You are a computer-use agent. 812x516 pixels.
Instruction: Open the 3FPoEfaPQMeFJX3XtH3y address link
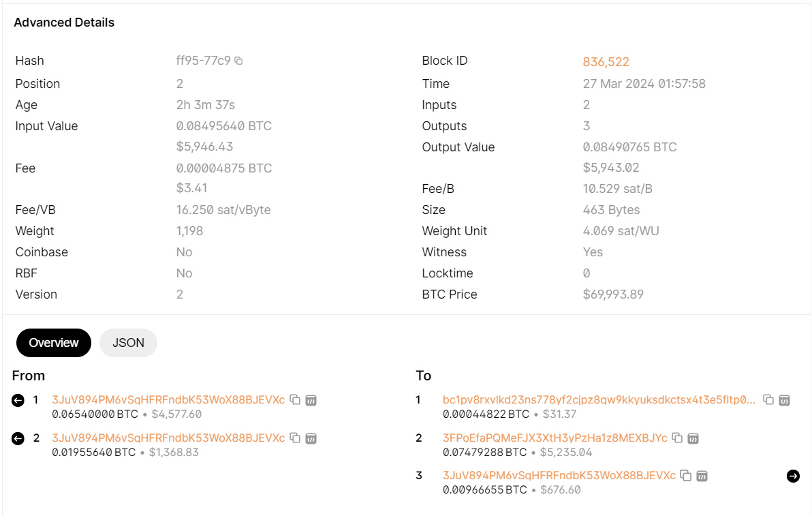coord(556,438)
